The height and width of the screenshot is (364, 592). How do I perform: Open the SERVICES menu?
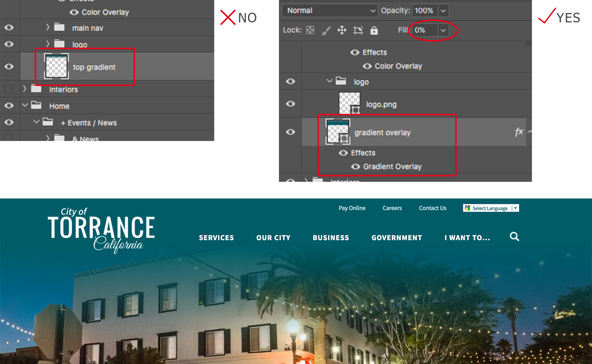(216, 238)
